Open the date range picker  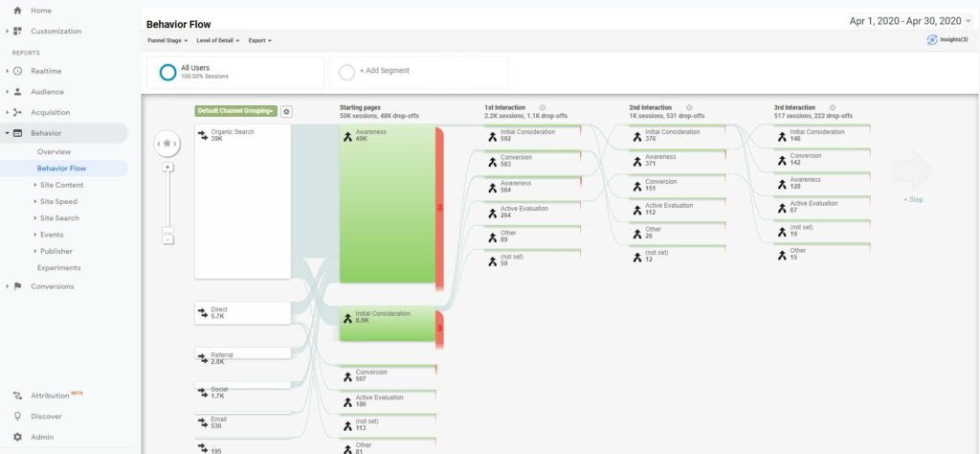pos(911,21)
